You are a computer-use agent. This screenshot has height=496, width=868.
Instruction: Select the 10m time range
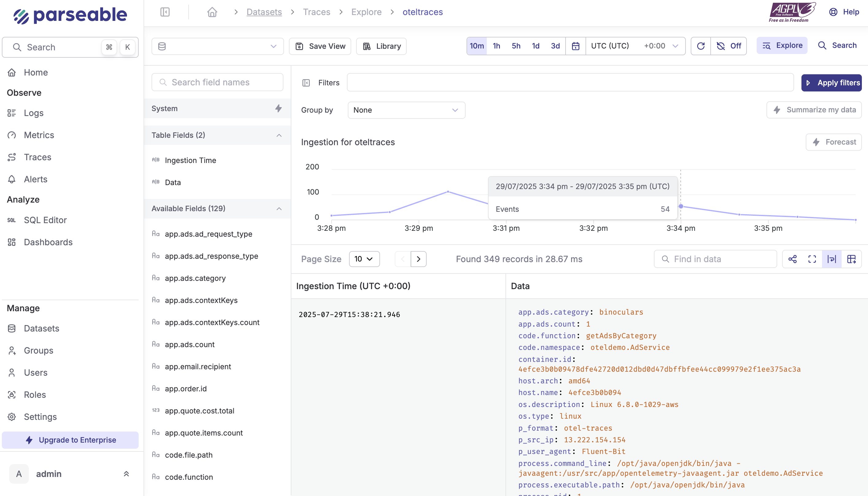point(477,46)
